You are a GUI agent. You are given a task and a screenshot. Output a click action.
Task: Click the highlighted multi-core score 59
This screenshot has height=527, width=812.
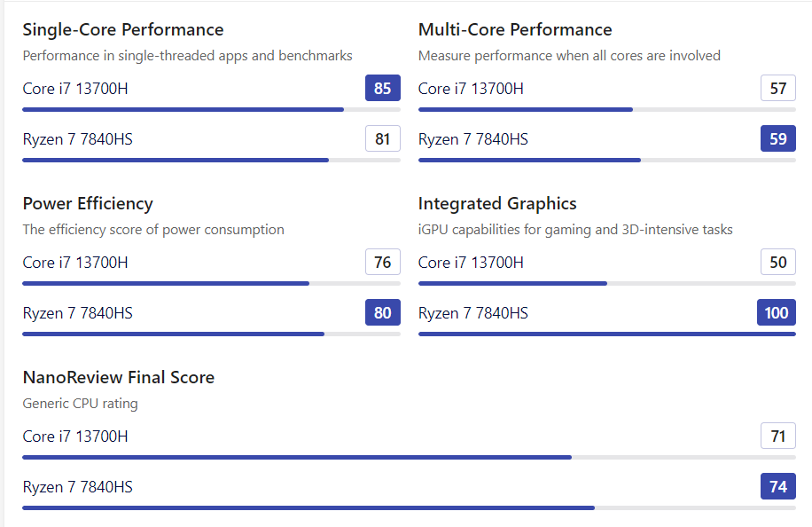coord(778,139)
